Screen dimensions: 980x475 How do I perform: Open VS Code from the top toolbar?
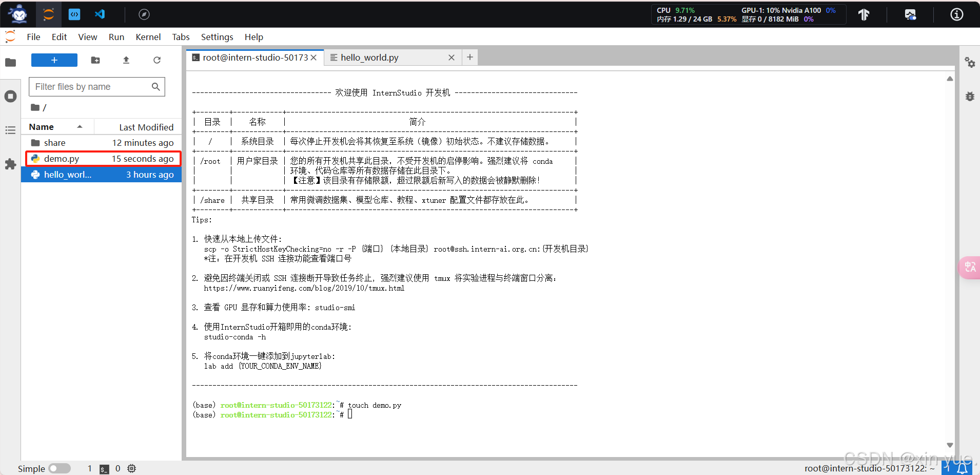101,14
